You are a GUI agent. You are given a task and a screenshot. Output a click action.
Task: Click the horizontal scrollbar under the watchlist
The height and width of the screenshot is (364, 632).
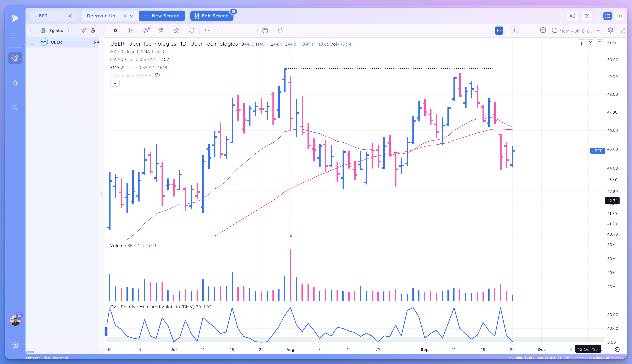click(30, 352)
